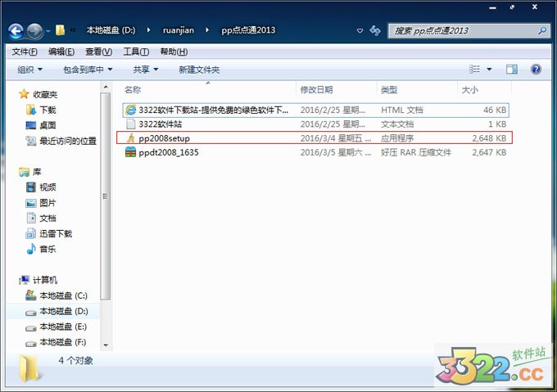Select the ppdt2008_1635 RAR file
The image size is (557, 392).
pos(316,152)
